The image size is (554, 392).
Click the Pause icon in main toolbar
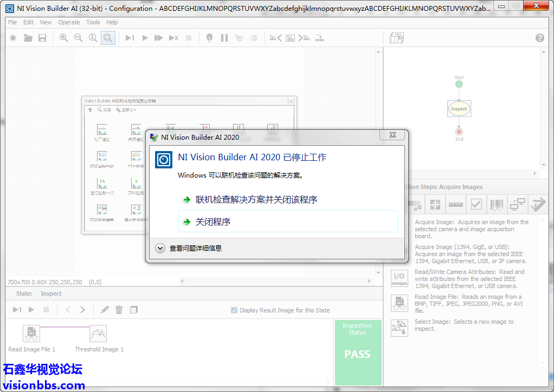tap(224, 38)
